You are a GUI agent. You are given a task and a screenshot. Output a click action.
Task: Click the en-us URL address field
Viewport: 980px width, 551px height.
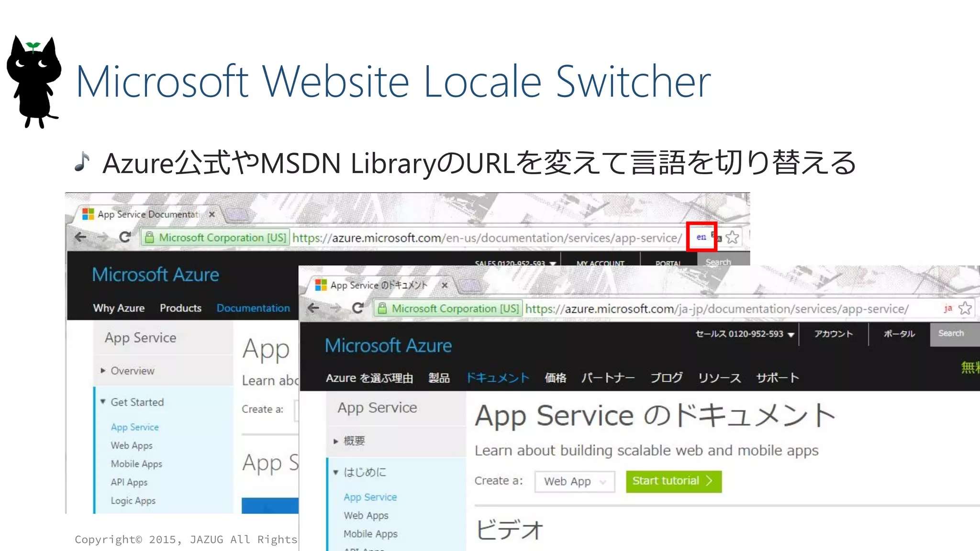487,238
